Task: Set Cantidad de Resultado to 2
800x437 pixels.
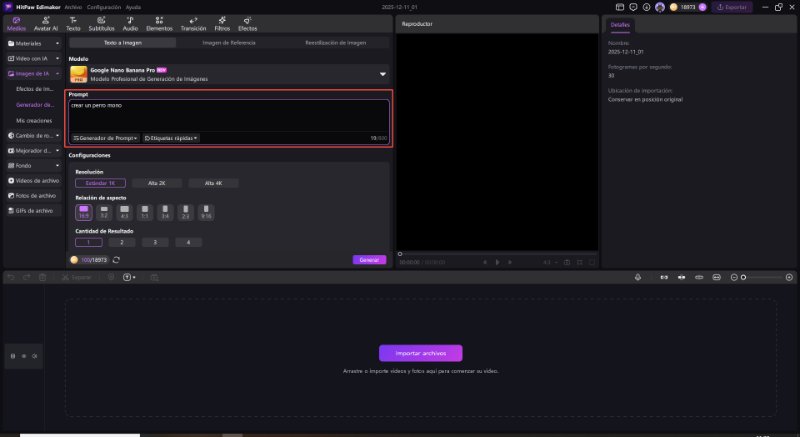Action: 121,242
